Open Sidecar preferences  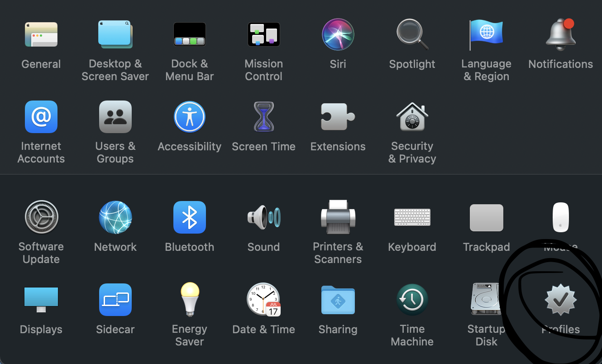(115, 300)
